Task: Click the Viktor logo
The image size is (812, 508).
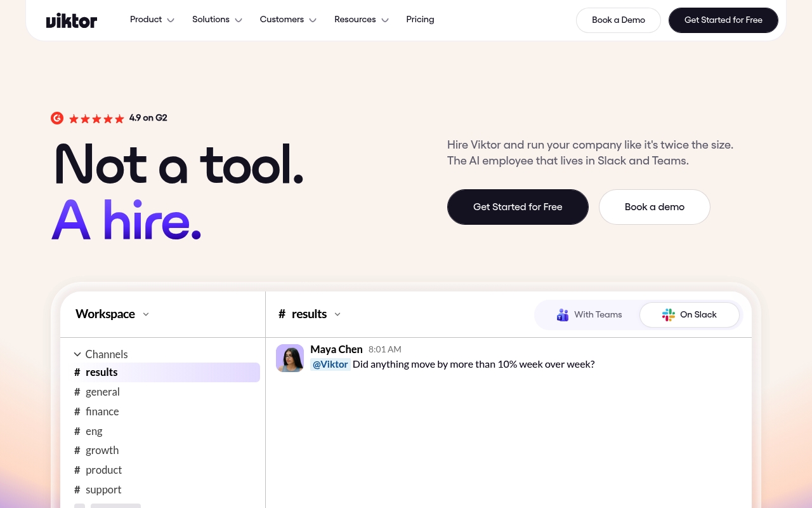Action: tap(72, 21)
